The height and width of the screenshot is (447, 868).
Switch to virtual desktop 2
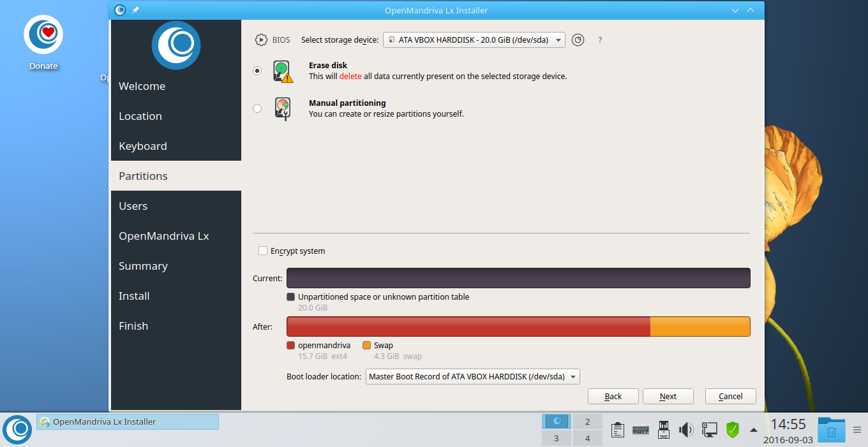[x=588, y=421]
